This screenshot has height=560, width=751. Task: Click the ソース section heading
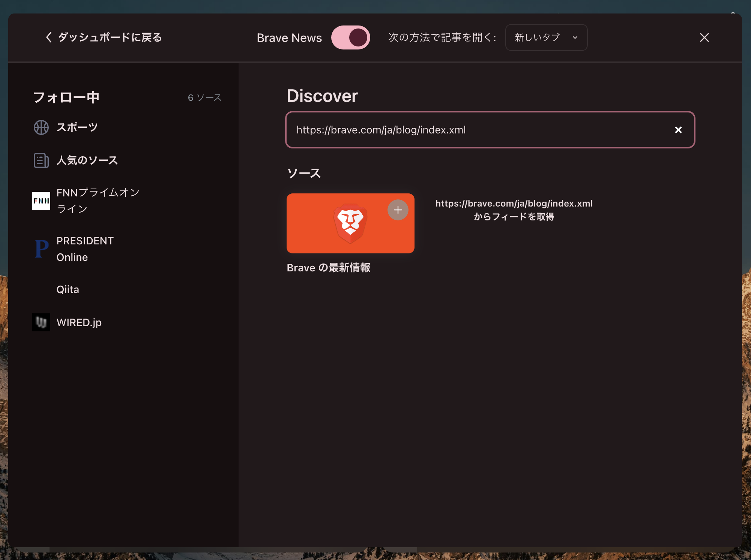point(304,173)
